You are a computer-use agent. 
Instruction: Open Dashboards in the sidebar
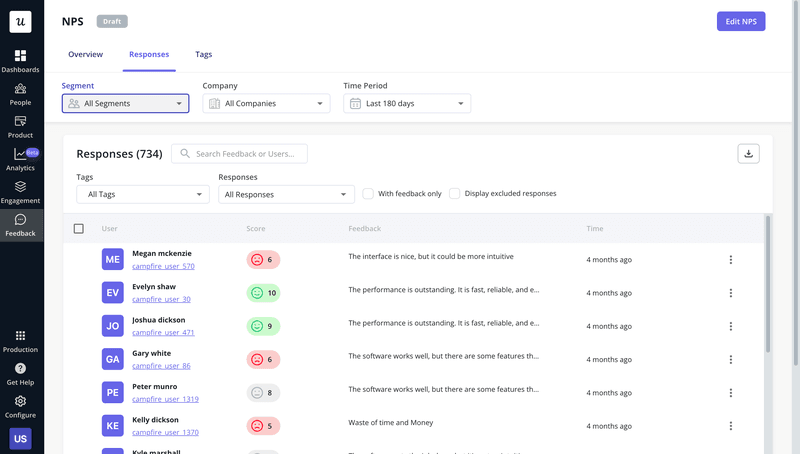coord(20,61)
